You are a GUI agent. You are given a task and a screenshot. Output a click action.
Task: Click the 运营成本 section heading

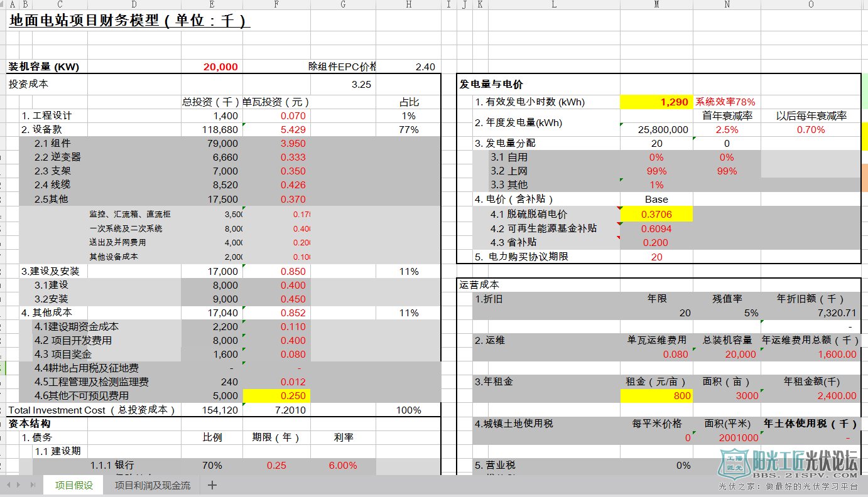479,285
